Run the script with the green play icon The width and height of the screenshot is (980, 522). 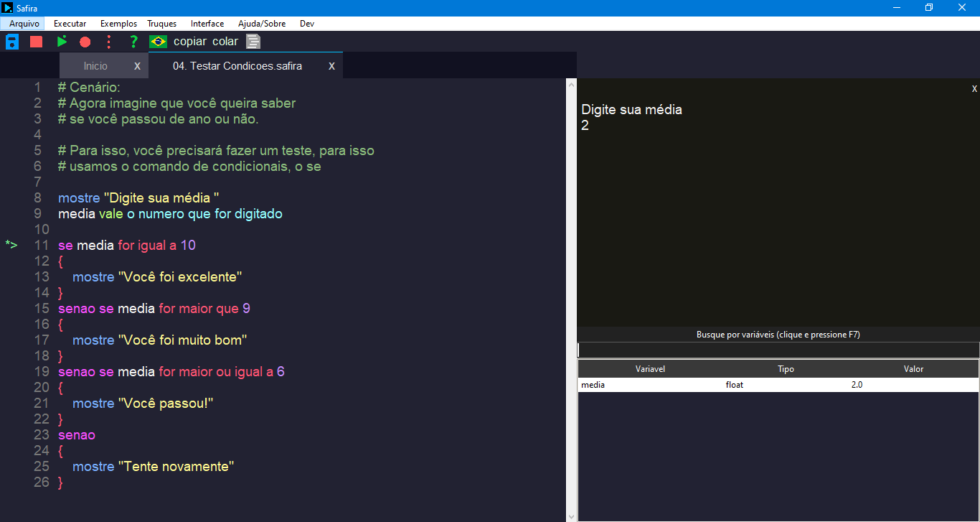pos(62,42)
